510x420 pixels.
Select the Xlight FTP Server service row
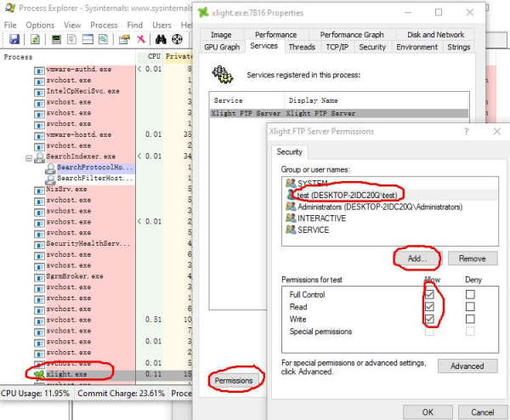(x=339, y=113)
